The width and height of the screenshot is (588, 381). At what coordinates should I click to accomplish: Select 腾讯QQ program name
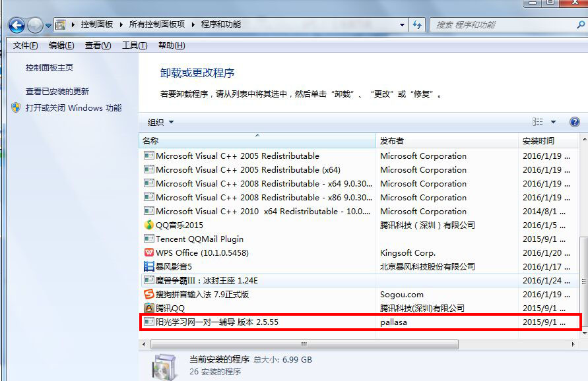170,308
